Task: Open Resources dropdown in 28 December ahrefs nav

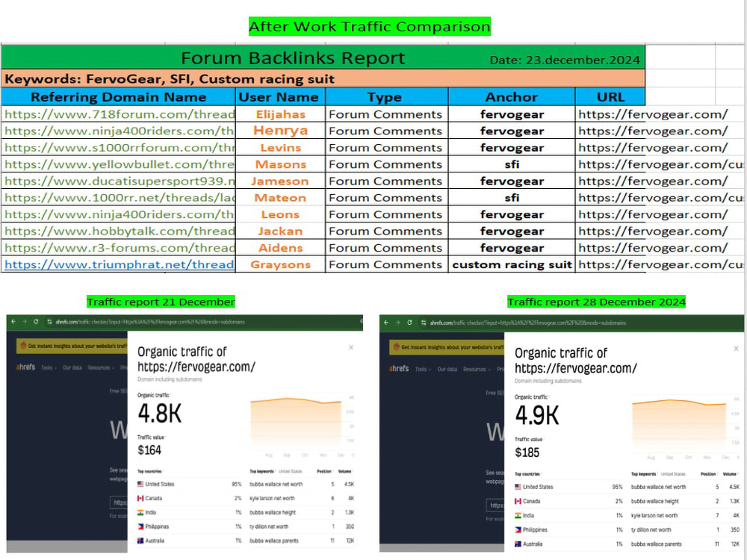Action: (476, 369)
